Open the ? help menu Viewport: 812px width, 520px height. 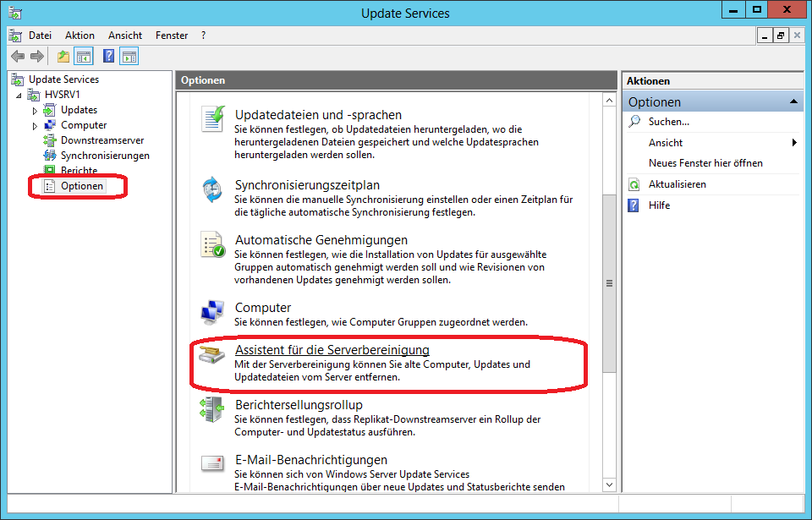(x=203, y=36)
